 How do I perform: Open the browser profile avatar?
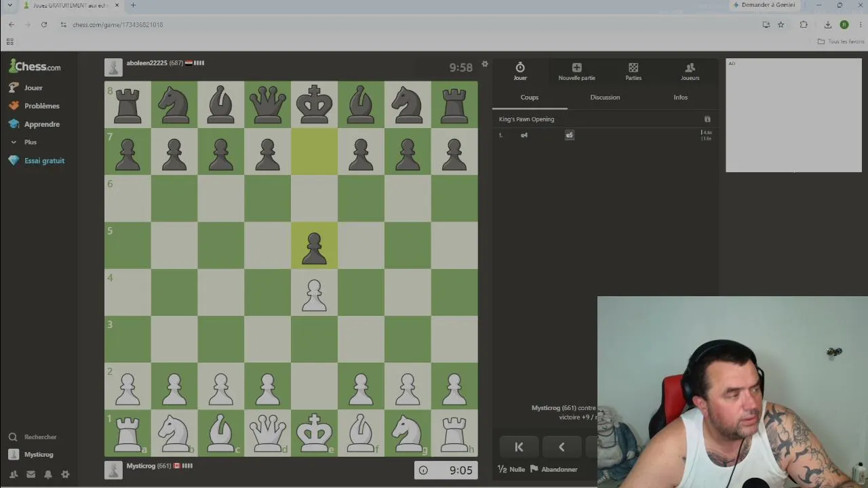tap(844, 24)
